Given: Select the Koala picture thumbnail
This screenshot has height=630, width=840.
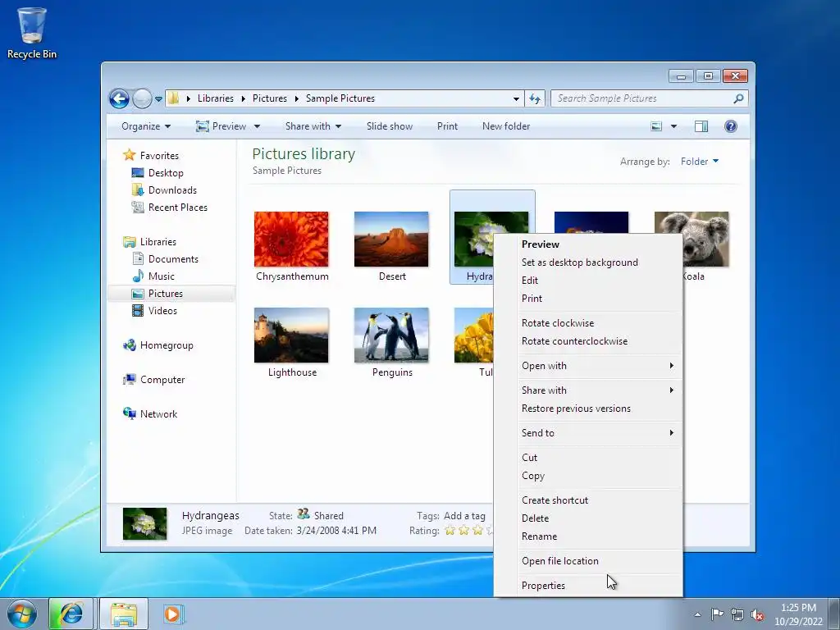Looking at the screenshot, I should coord(705,239).
